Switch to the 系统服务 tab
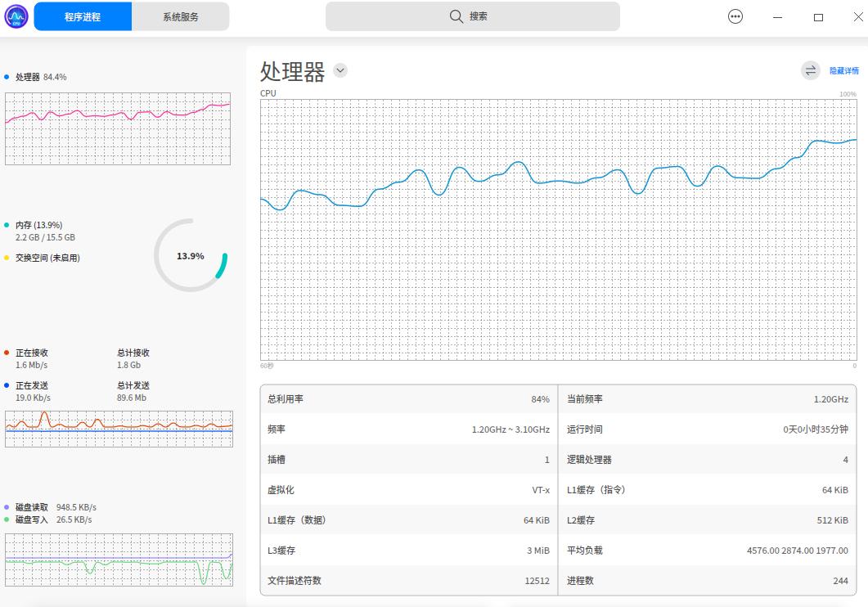Image resolution: width=868 pixels, height=607 pixels. point(181,16)
